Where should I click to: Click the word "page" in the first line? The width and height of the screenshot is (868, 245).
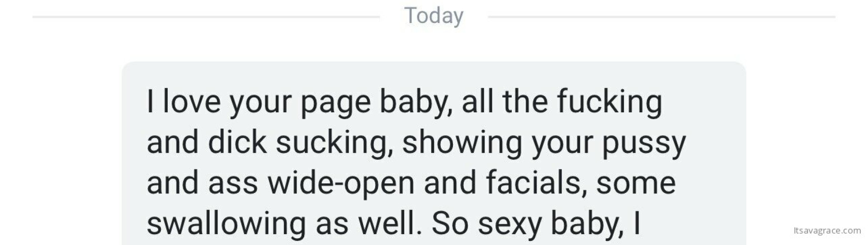tap(336, 103)
